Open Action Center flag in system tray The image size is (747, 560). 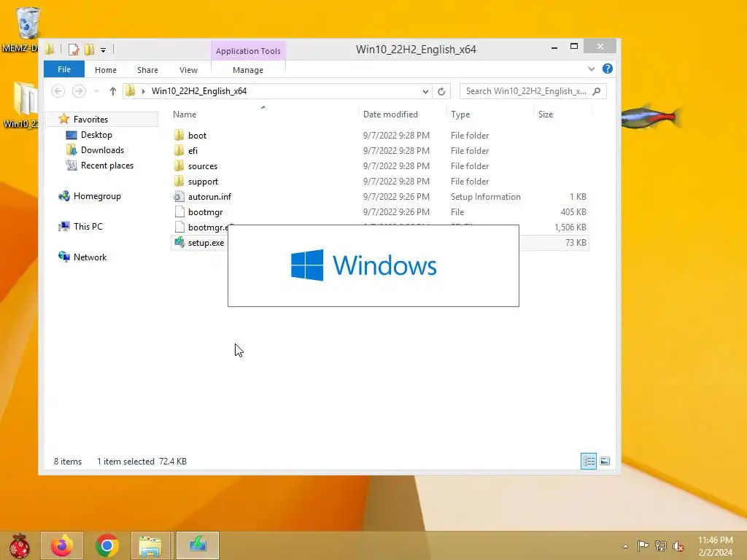(x=643, y=545)
